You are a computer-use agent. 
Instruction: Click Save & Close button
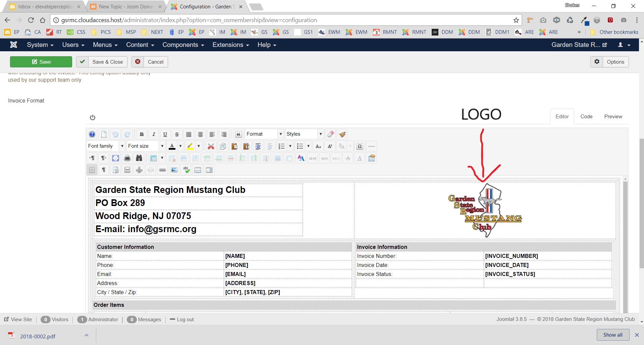pos(102,62)
